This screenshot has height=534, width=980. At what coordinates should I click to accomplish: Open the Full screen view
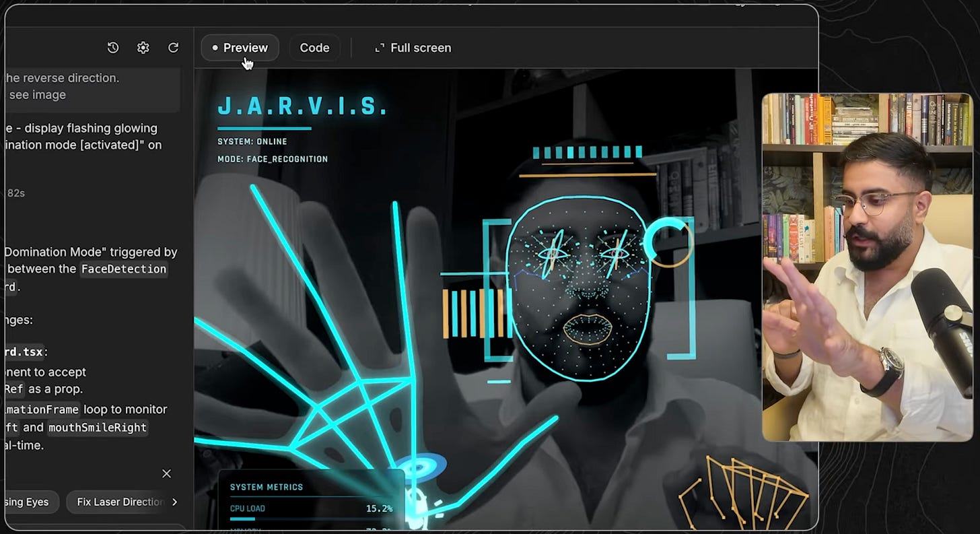[x=413, y=48]
